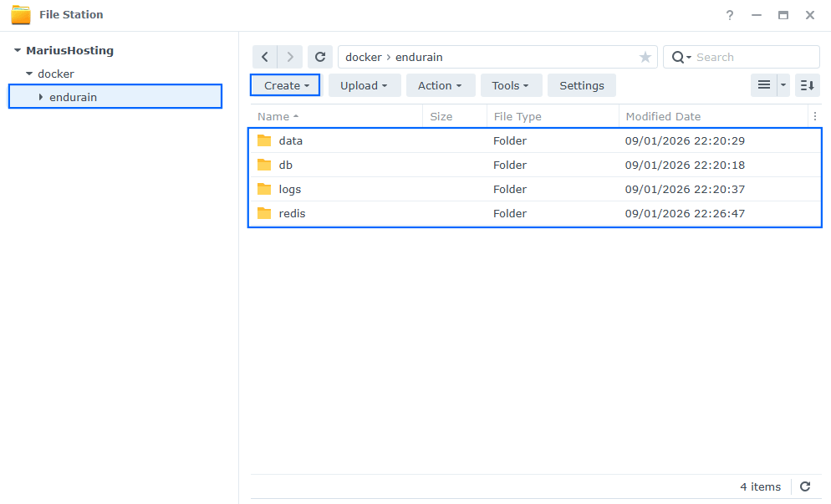Select the row named redis
The image size is (831, 504).
pyautogui.click(x=535, y=214)
